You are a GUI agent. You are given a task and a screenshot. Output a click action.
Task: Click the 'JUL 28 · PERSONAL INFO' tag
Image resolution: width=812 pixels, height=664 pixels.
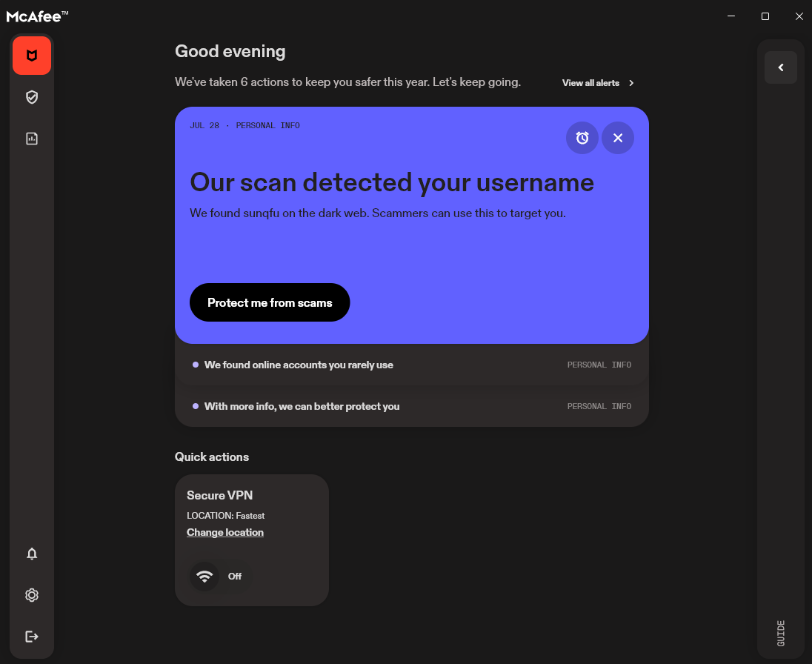pyautogui.click(x=245, y=125)
